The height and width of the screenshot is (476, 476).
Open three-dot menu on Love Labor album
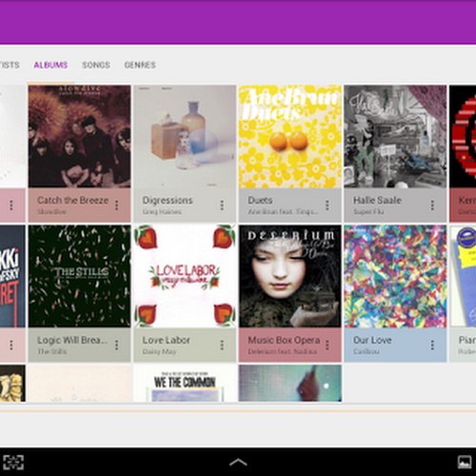(x=222, y=346)
